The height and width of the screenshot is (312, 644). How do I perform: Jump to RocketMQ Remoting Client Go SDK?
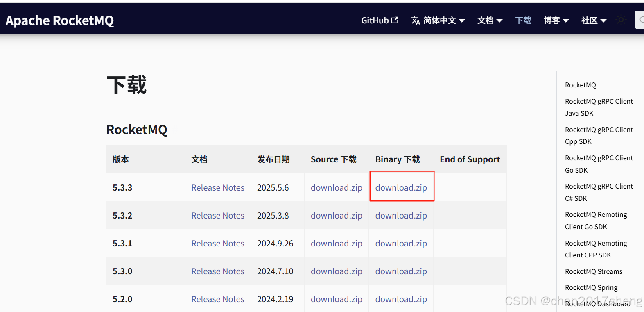596,221
